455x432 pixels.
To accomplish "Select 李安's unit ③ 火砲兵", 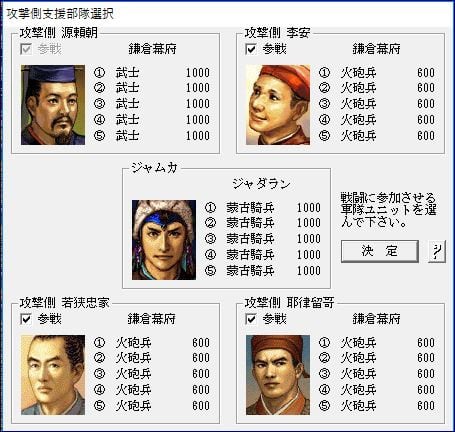I will tap(377, 104).
